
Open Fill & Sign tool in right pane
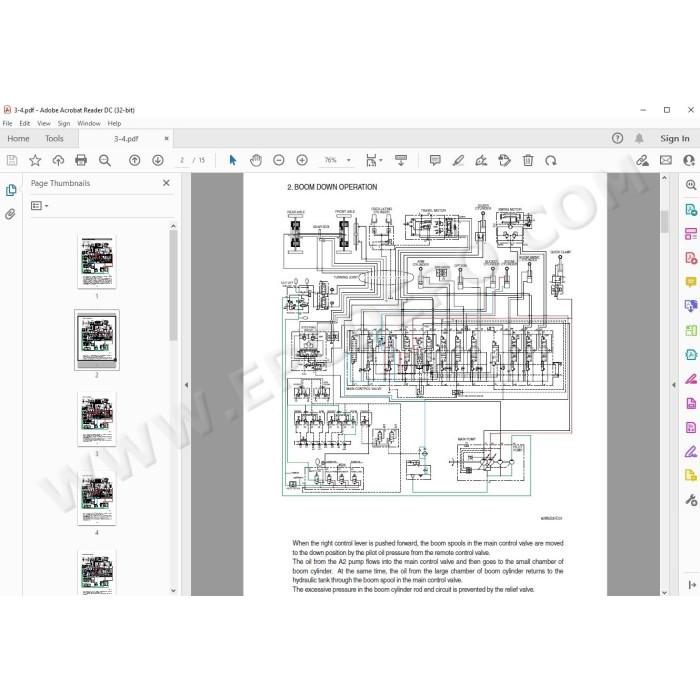pyautogui.click(x=691, y=452)
